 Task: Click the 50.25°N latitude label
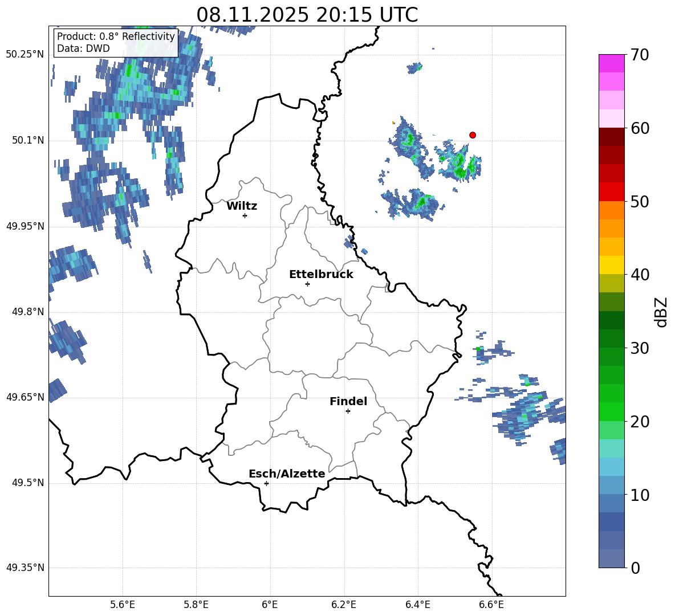[25, 55]
